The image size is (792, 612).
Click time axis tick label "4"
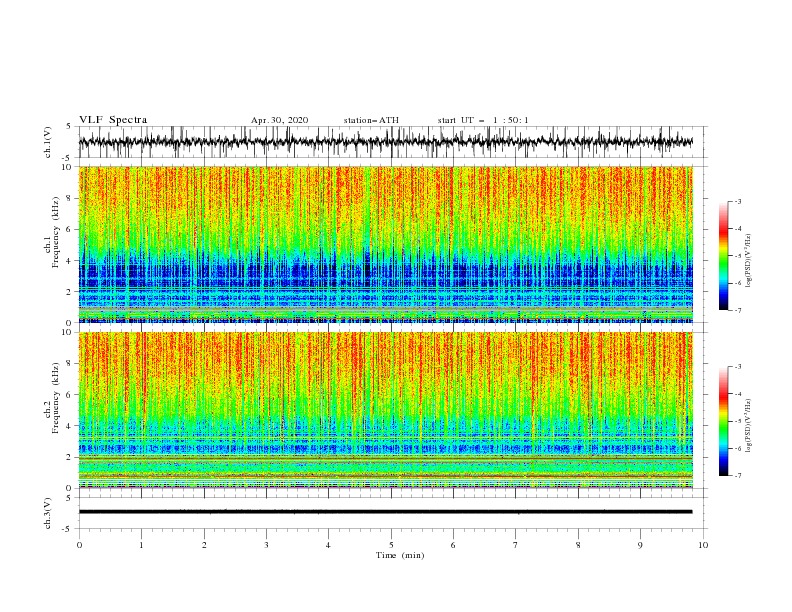click(328, 545)
